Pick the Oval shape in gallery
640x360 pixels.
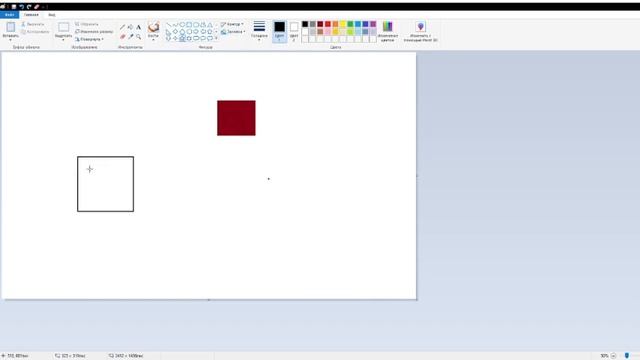[x=182, y=25]
